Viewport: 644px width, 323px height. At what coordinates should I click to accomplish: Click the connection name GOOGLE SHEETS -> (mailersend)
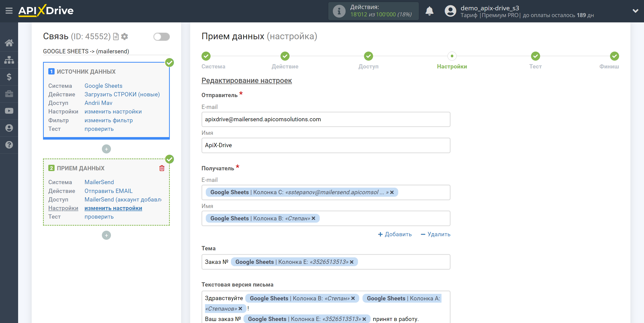(x=86, y=51)
